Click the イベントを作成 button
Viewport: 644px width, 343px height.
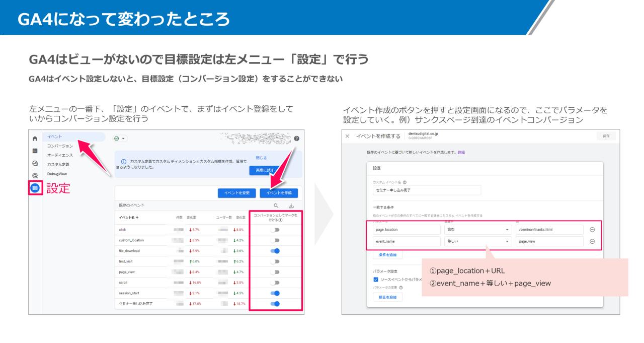coord(279,193)
